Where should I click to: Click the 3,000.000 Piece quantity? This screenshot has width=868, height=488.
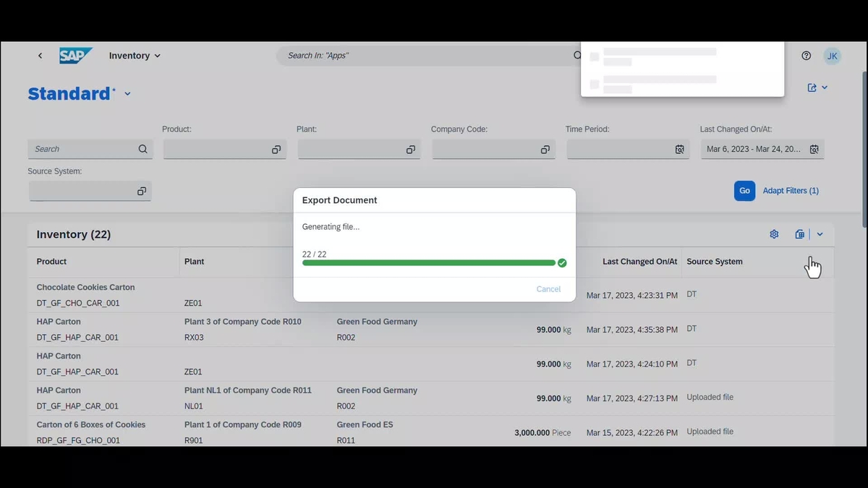tap(542, 433)
